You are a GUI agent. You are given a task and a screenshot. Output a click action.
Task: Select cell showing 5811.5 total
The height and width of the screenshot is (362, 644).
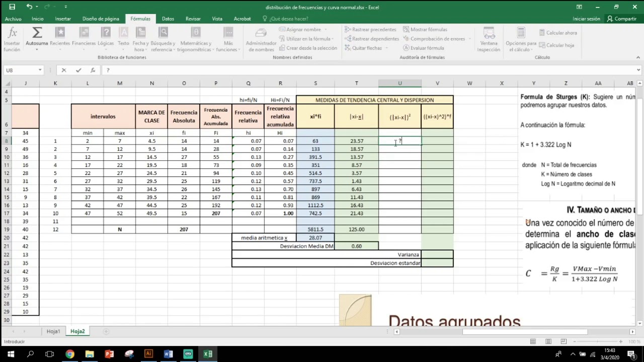(x=315, y=229)
